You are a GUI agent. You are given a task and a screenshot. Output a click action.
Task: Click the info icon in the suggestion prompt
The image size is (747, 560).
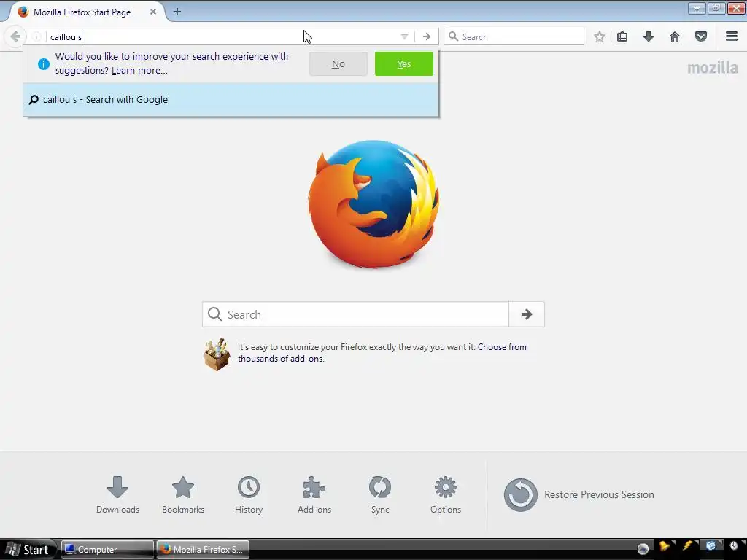tap(43, 64)
